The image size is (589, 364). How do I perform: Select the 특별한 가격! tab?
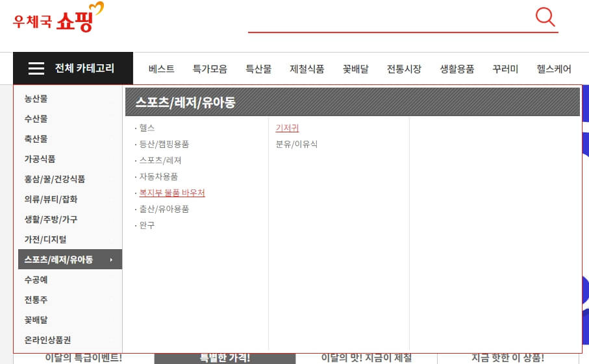coord(225,358)
